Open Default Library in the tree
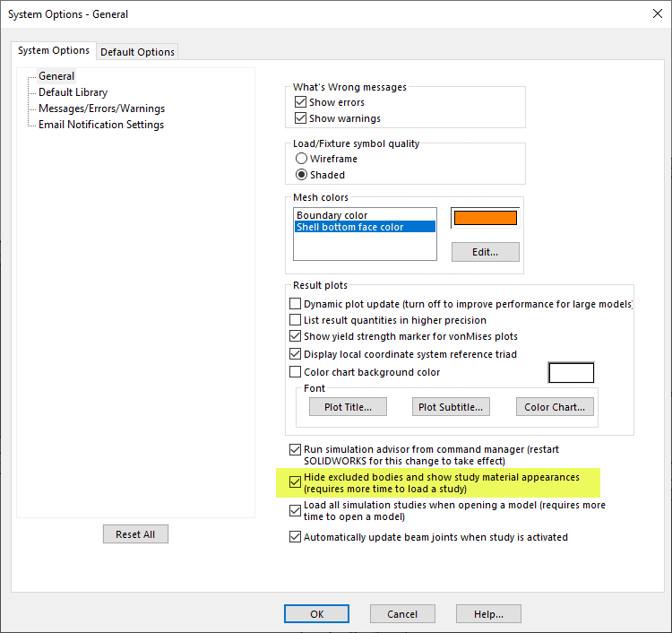The height and width of the screenshot is (633, 672). (x=73, y=92)
